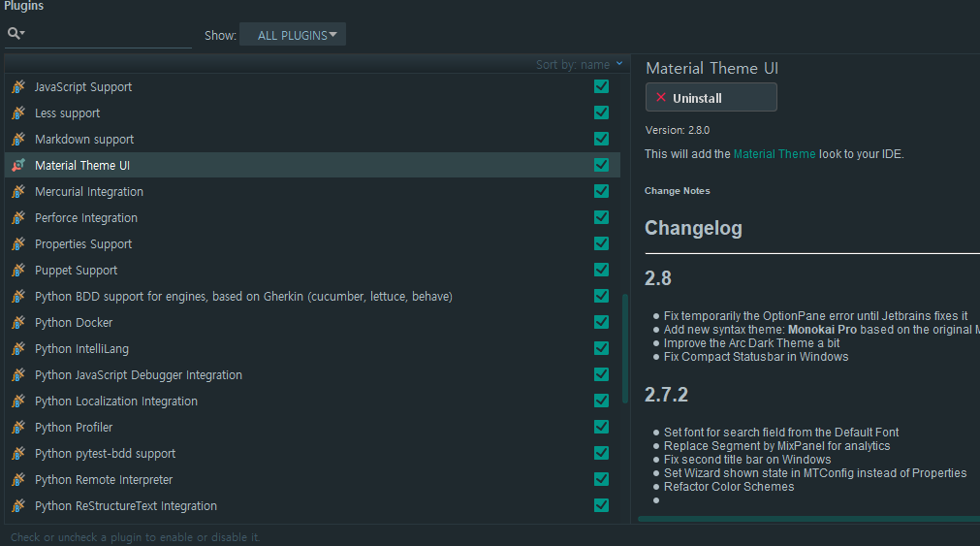Disable Material Theme UI via its checkbox
The image size is (980, 546).
(601, 165)
